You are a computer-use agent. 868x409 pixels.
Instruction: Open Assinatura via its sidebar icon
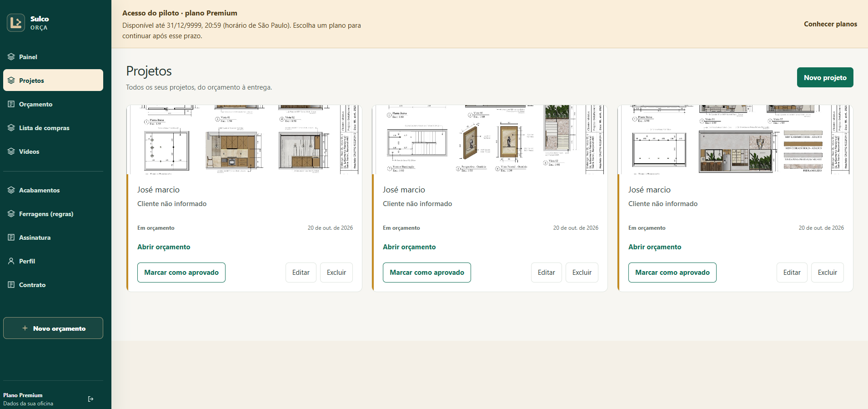click(11, 237)
